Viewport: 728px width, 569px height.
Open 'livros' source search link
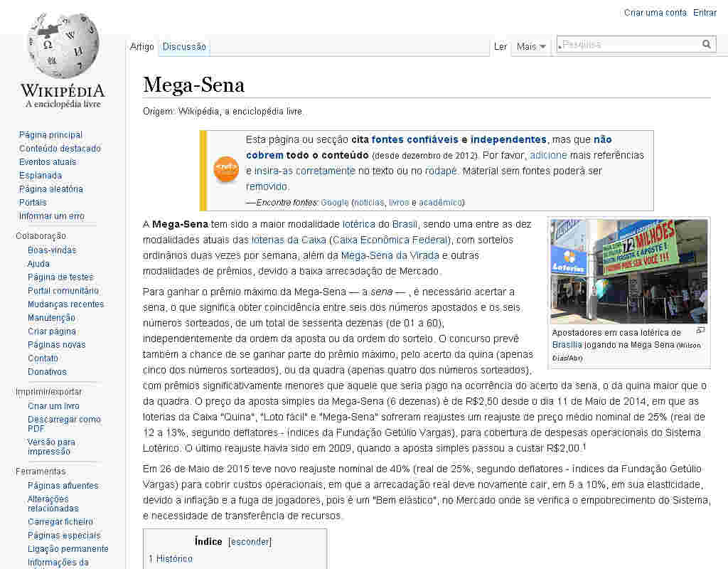(399, 203)
